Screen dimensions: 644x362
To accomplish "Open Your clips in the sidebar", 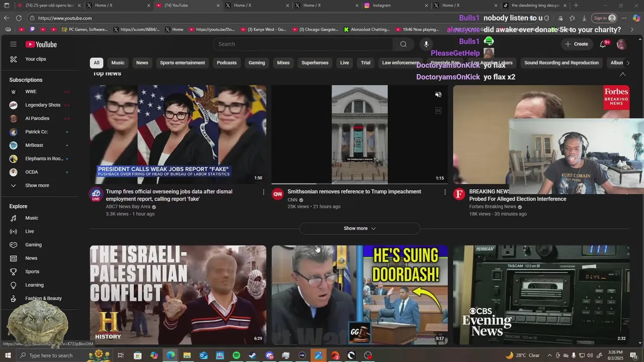I will pos(36,59).
